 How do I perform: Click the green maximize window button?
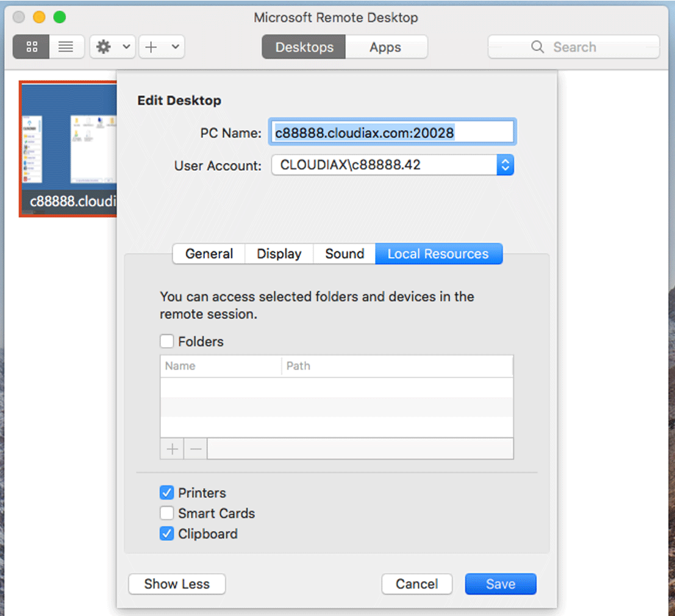pyautogui.click(x=59, y=17)
